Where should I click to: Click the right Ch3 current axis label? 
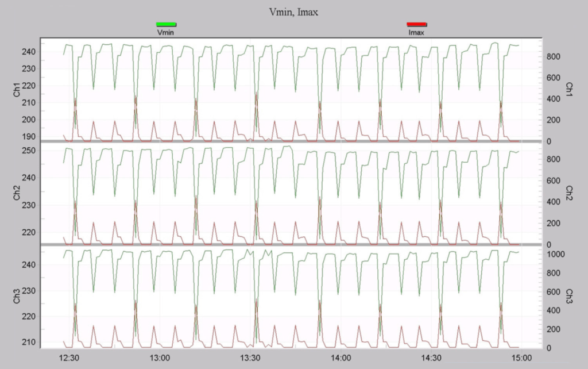(x=570, y=297)
